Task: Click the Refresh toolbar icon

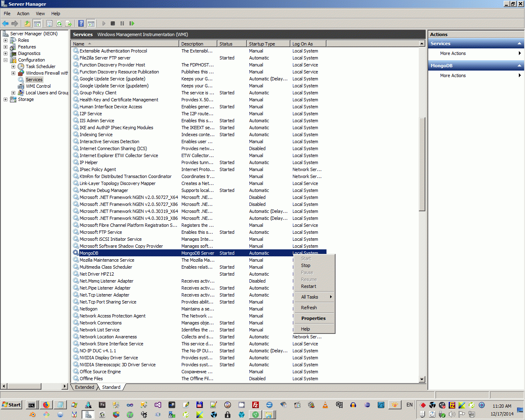Action: tap(59, 23)
